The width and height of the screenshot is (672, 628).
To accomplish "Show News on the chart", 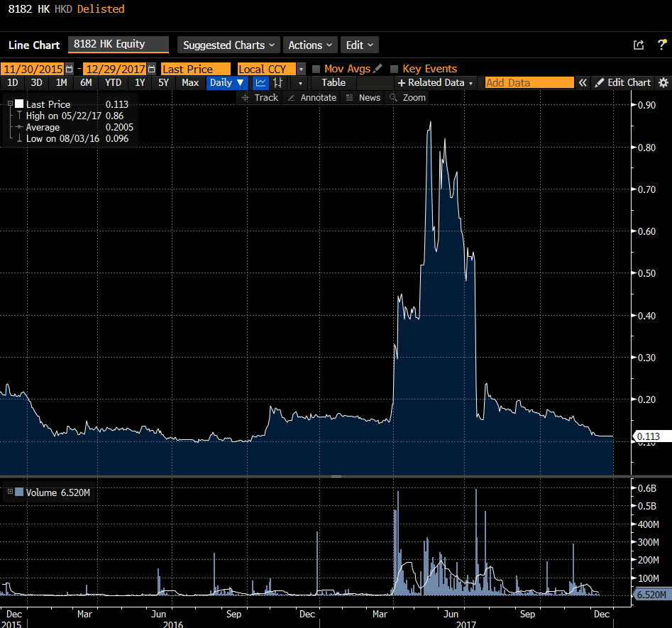I will (x=363, y=98).
